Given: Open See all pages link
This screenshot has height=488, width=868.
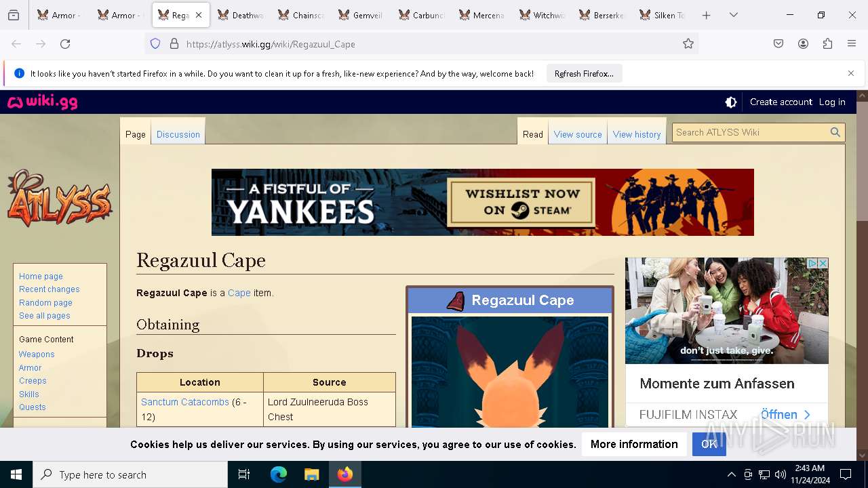Looking at the screenshot, I should tap(44, 316).
